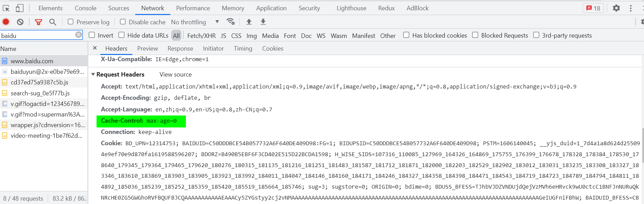Filter requests by JS type
This screenshot has height=204, width=644.
(x=223, y=36)
